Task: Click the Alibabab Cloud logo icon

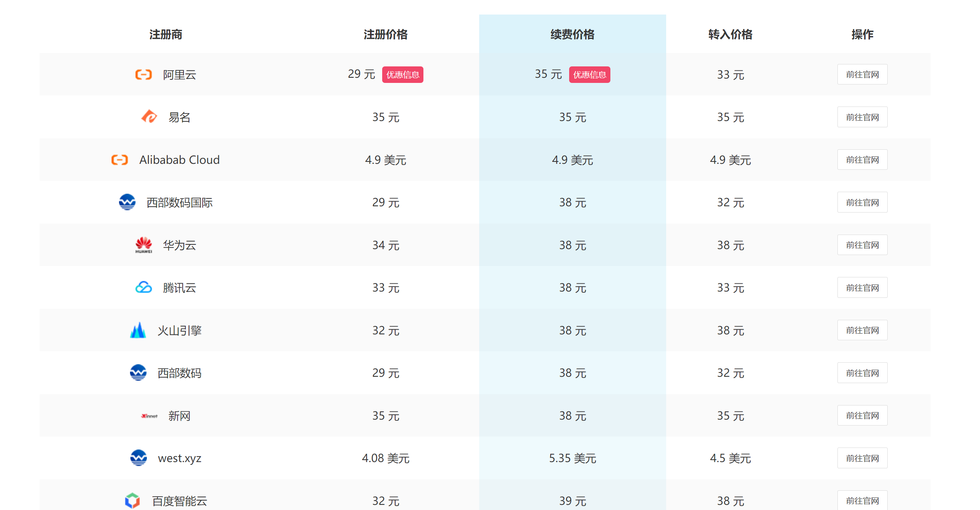Action: click(119, 160)
